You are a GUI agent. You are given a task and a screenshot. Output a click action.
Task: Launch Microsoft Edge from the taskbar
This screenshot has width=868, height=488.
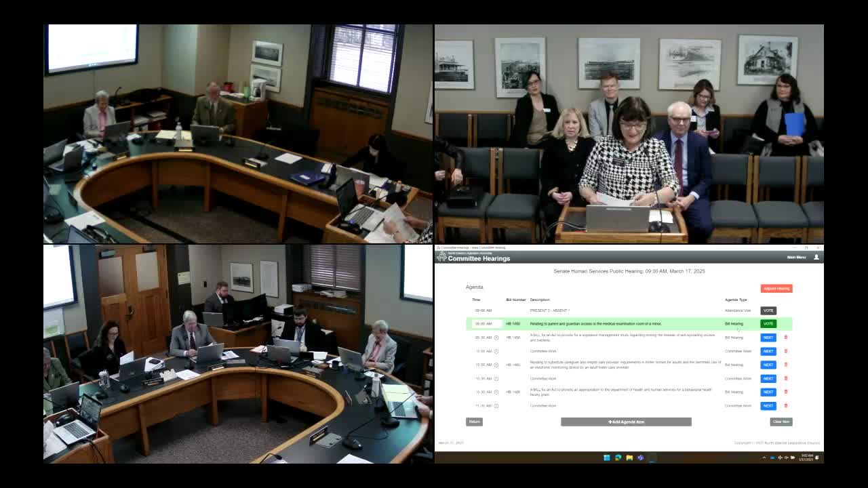618,457
